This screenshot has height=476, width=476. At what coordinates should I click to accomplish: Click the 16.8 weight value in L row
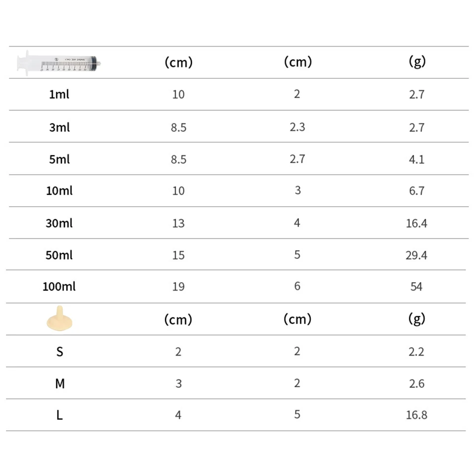[416, 415]
